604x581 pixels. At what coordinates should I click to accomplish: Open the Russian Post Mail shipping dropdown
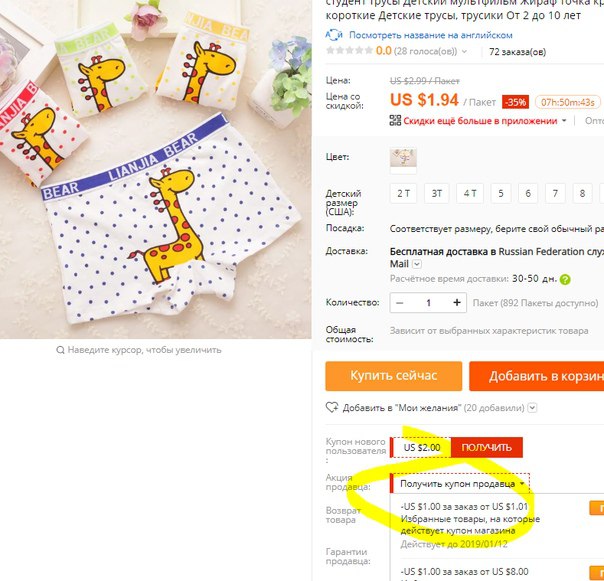tap(417, 264)
